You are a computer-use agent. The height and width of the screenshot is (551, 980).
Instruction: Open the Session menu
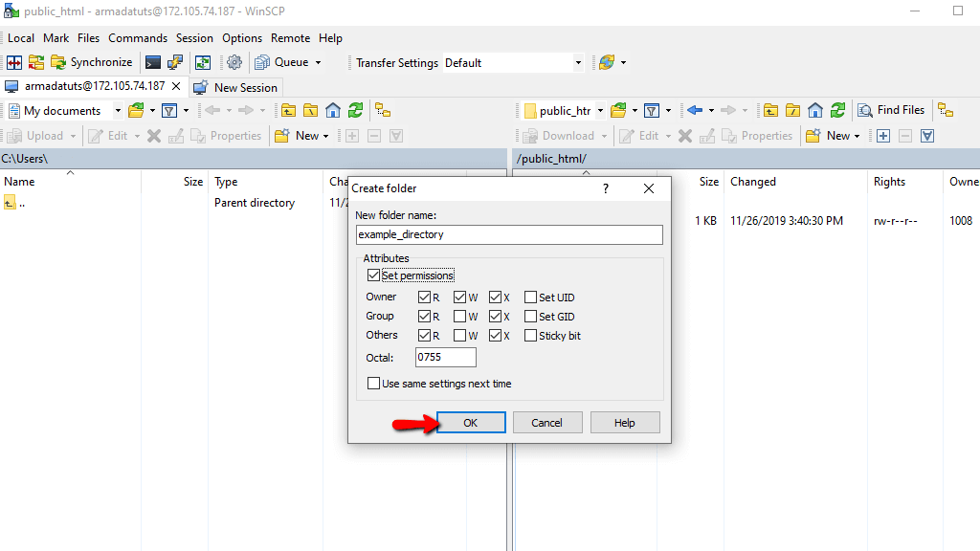194,38
